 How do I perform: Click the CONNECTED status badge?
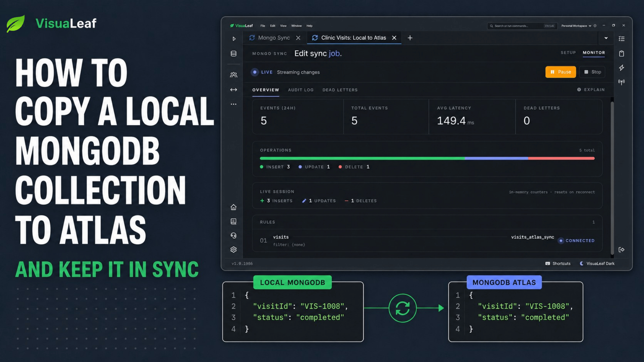pos(576,241)
